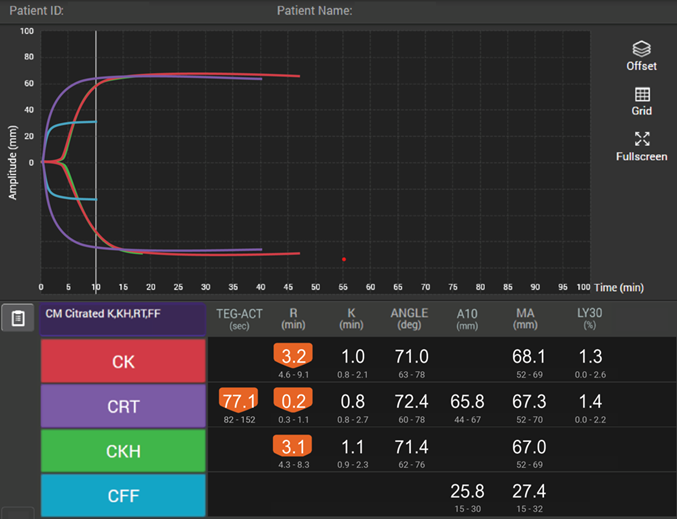Select the purple CRT channel button
Viewport: 677px width, 519px height.
click(123, 406)
